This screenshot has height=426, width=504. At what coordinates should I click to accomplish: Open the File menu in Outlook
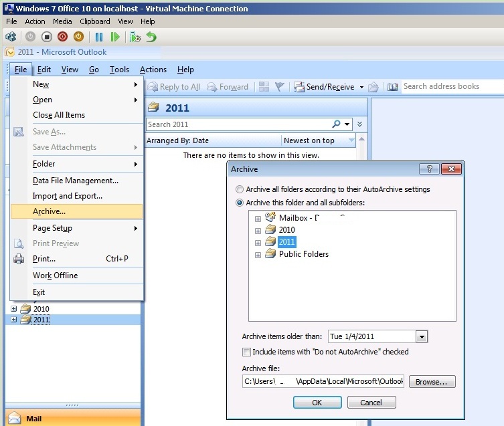coord(21,70)
